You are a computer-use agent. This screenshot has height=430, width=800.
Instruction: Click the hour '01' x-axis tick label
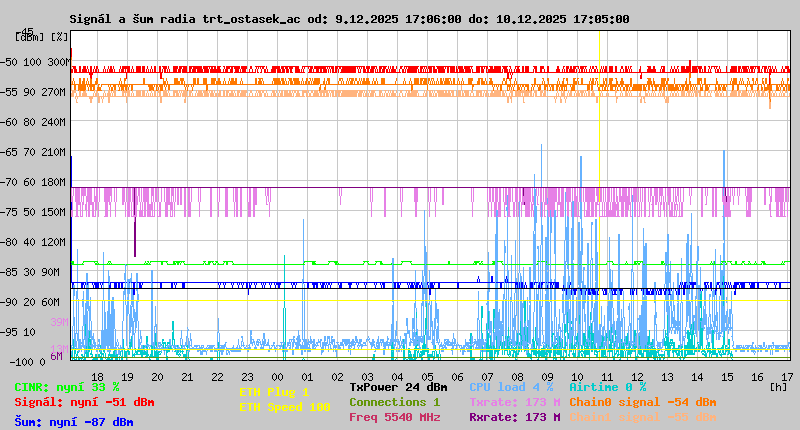[x=308, y=377]
